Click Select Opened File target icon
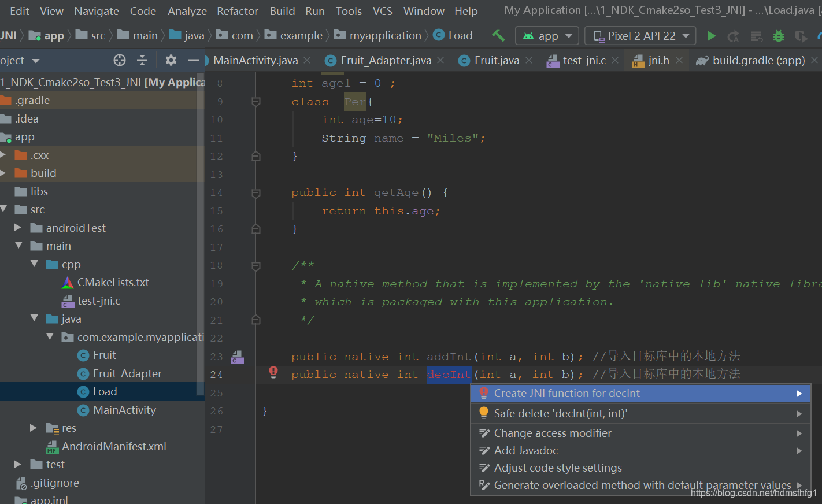This screenshot has width=822, height=504. click(x=120, y=60)
